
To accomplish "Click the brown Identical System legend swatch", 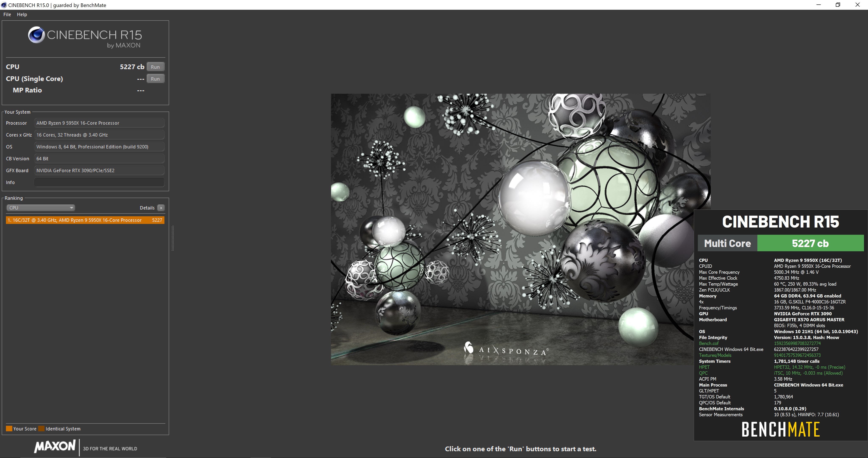I will (x=42, y=429).
